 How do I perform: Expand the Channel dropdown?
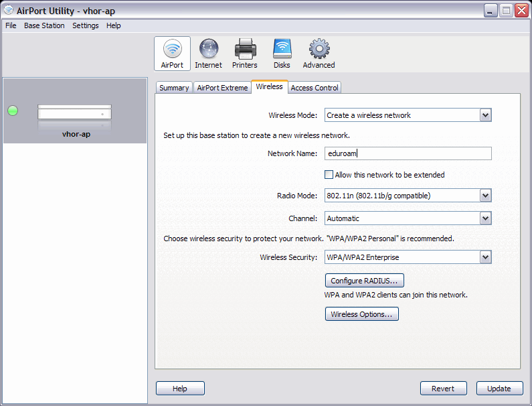tap(486, 218)
